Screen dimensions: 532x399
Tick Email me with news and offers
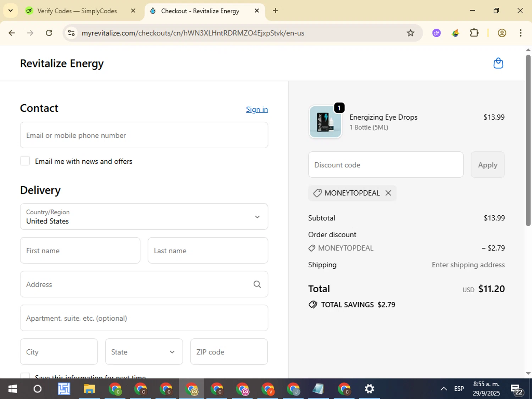[x=25, y=161]
